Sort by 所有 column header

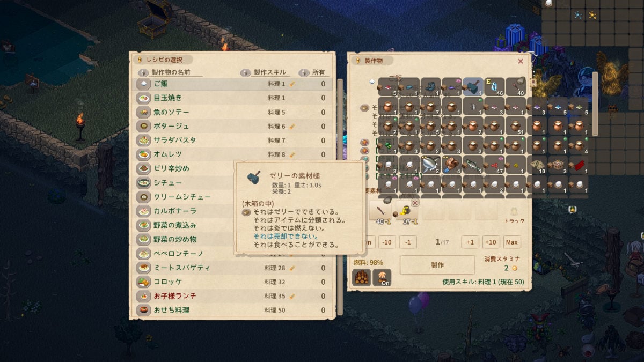coord(313,72)
